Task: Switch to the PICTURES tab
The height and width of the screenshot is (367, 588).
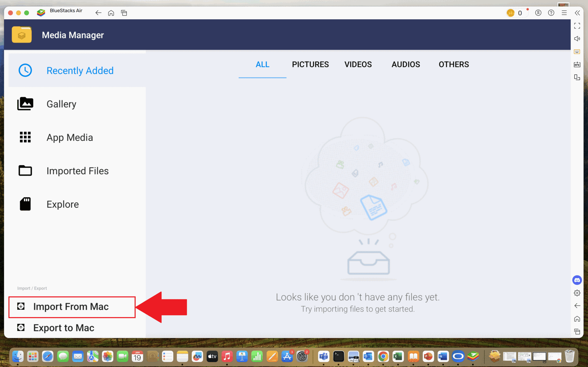Action: 310,64
